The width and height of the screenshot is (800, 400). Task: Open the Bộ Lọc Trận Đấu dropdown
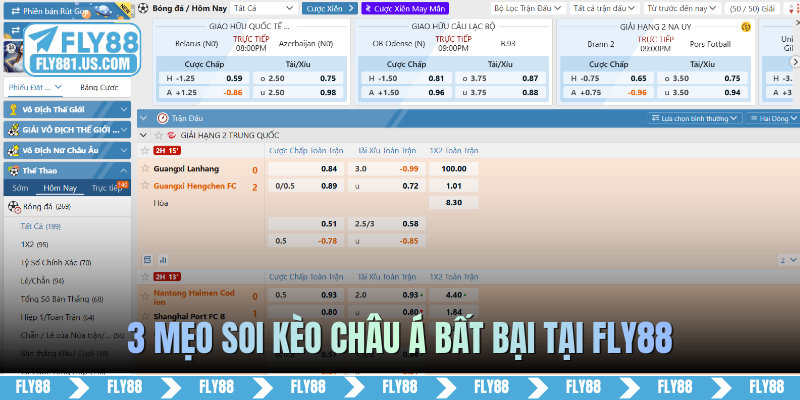(528, 8)
